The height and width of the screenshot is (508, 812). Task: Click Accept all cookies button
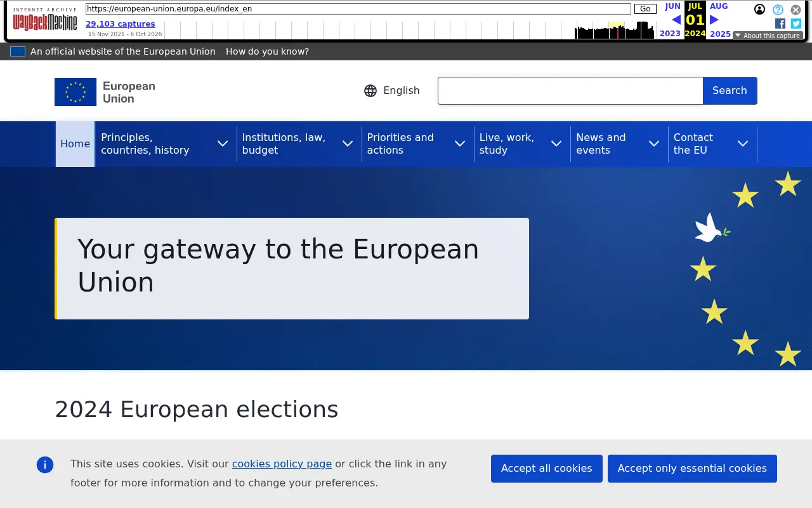(547, 469)
